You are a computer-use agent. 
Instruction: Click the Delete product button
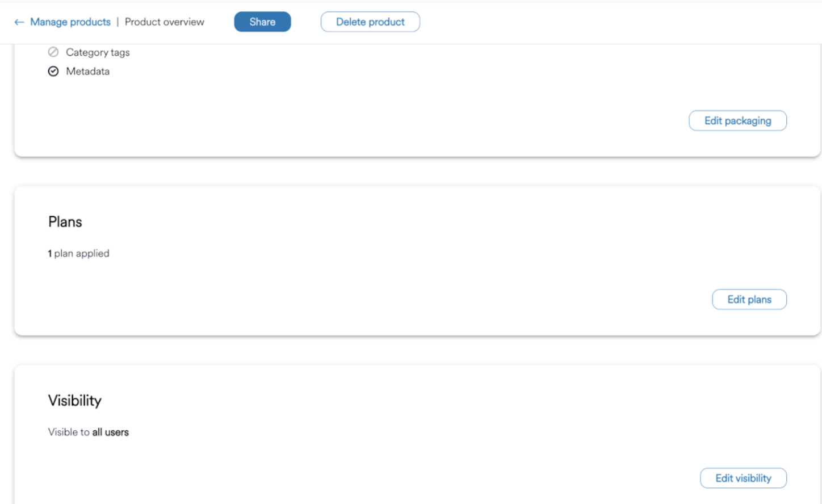tap(370, 22)
